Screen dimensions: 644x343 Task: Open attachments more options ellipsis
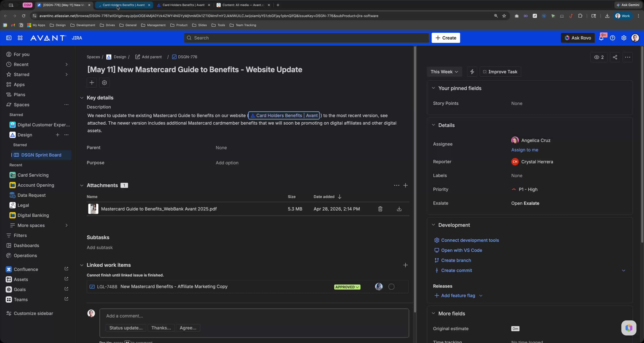coord(396,185)
